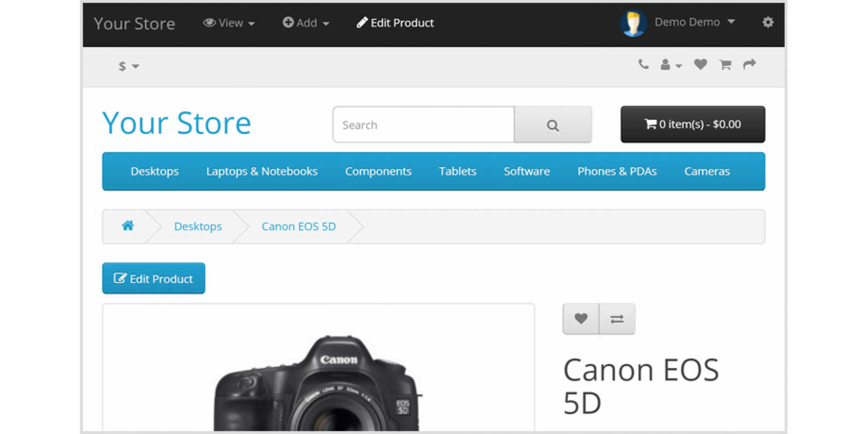Screen dimensions: 868x434
Task: Add Canon EOS 5D to wish list
Action: [x=581, y=319]
